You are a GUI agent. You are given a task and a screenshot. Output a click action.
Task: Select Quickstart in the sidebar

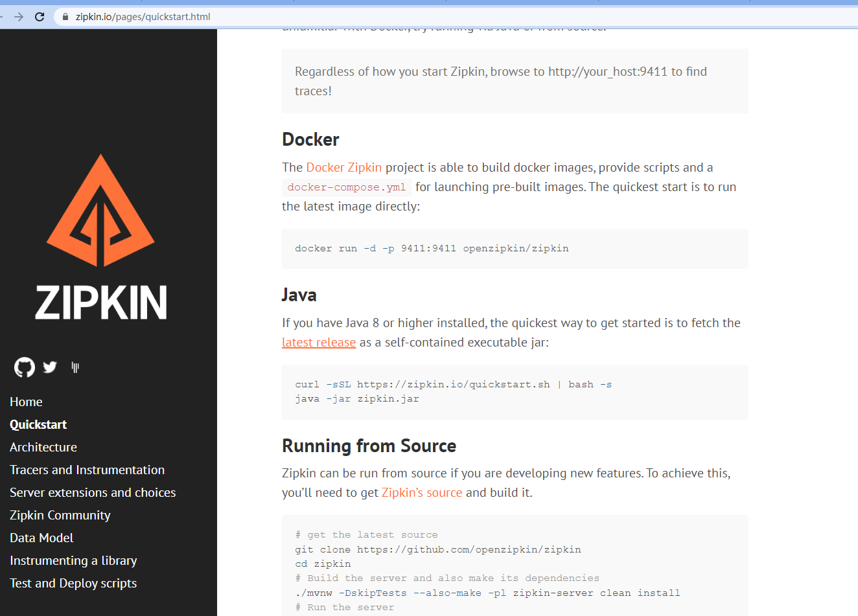[38, 424]
